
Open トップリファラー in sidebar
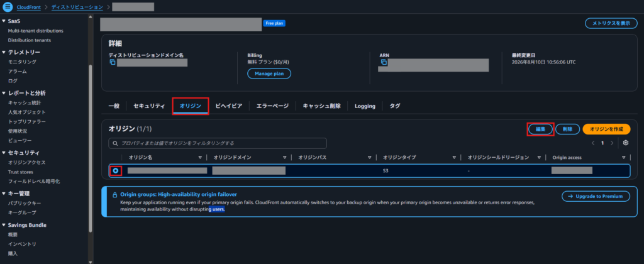click(27, 121)
